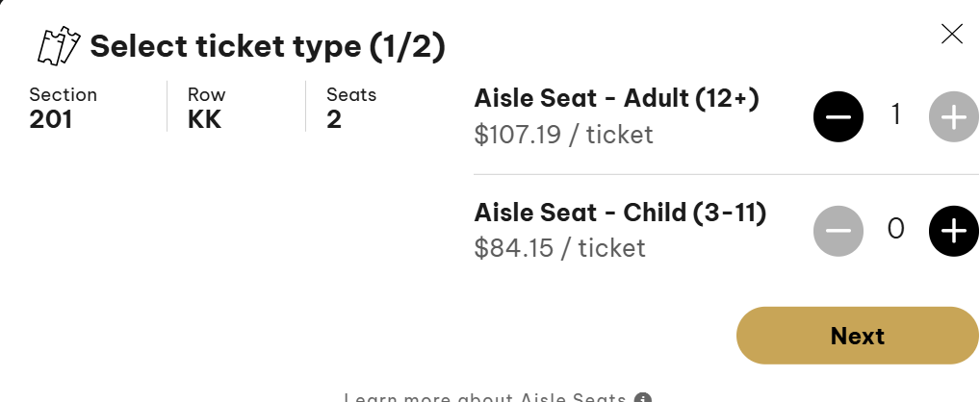This screenshot has height=402, width=980.
Task: Click divider line between Adult and Child
Action: (726, 174)
